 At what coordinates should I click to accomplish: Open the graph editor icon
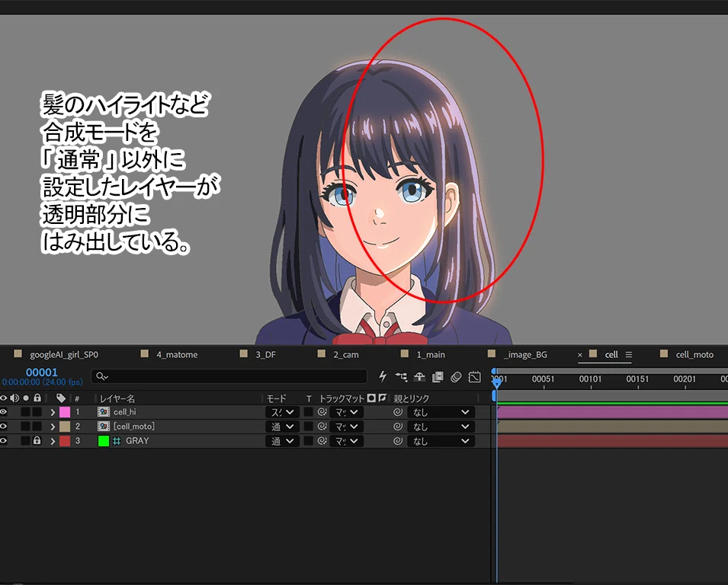coord(474,377)
